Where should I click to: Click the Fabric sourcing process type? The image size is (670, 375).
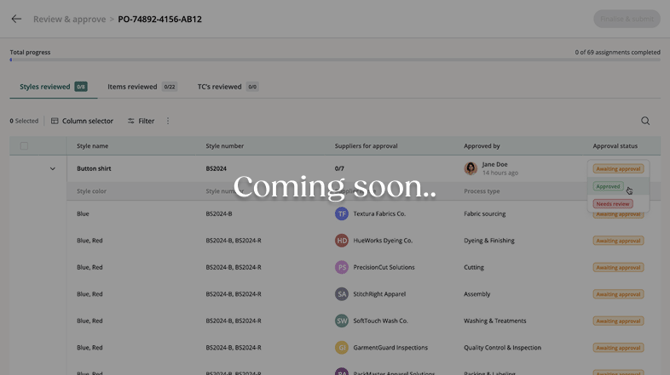[485, 214]
